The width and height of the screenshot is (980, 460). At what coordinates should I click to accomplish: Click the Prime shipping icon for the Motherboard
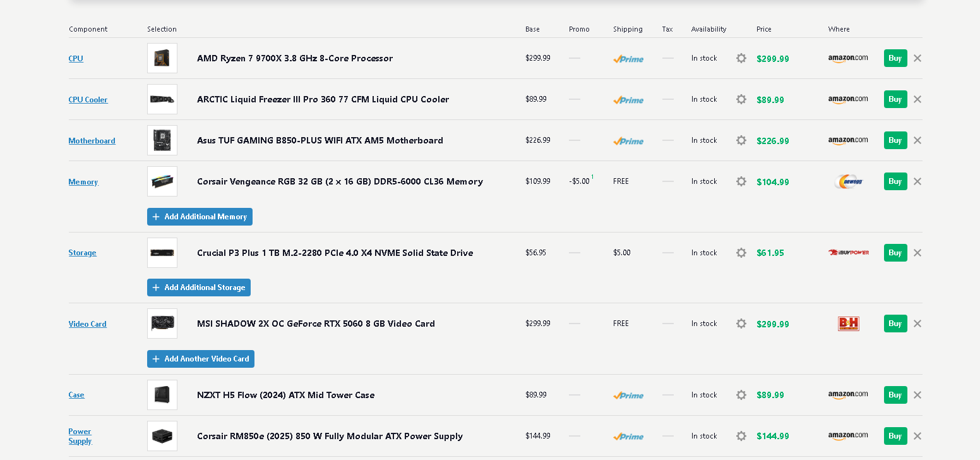628,141
